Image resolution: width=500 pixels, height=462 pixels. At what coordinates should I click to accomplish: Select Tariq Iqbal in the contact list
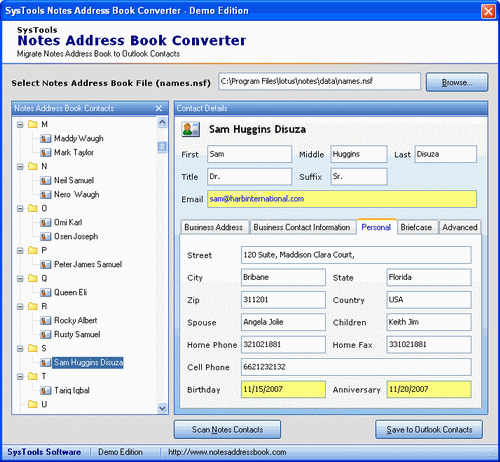pyautogui.click(x=72, y=390)
